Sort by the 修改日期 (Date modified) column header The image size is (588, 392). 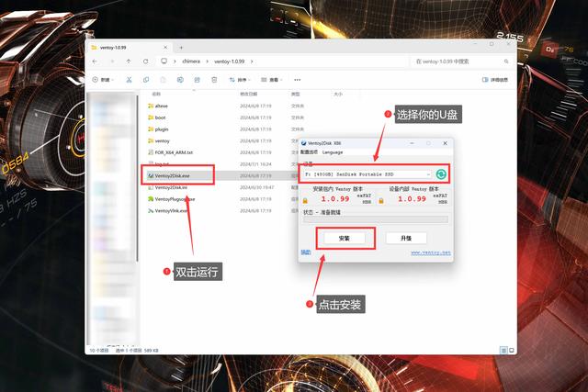249,94
